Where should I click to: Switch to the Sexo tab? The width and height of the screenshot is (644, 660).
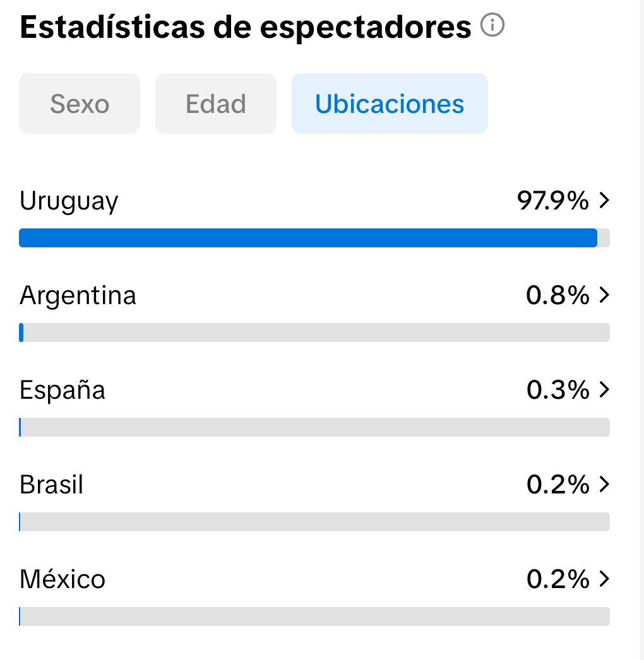[80, 104]
